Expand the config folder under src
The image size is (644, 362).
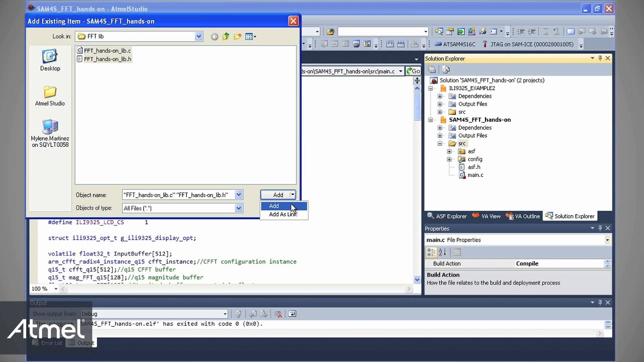point(449,159)
